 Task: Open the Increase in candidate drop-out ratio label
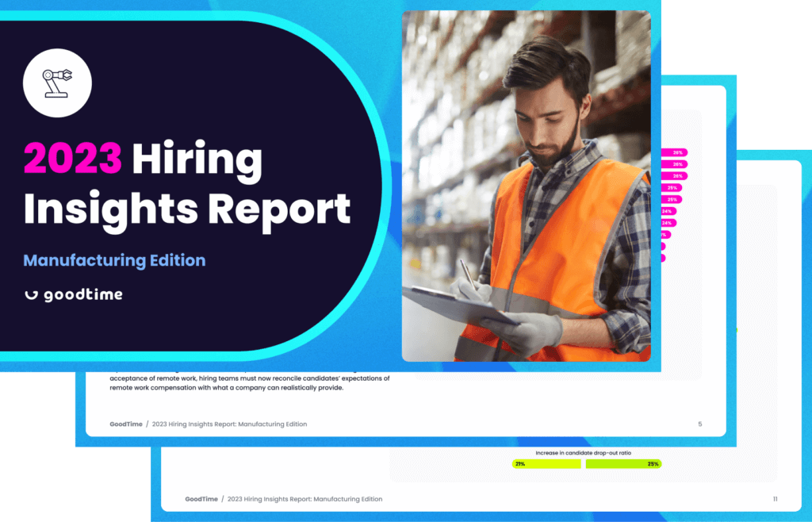pyautogui.click(x=584, y=453)
